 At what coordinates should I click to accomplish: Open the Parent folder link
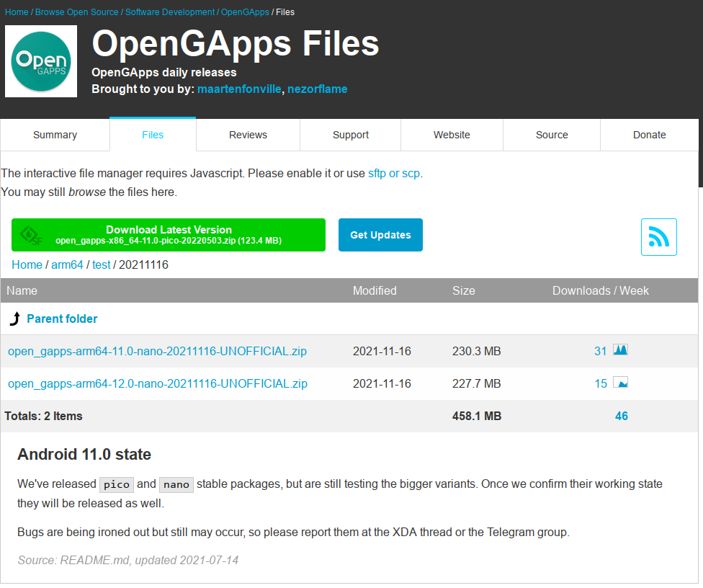pyautogui.click(x=63, y=318)
